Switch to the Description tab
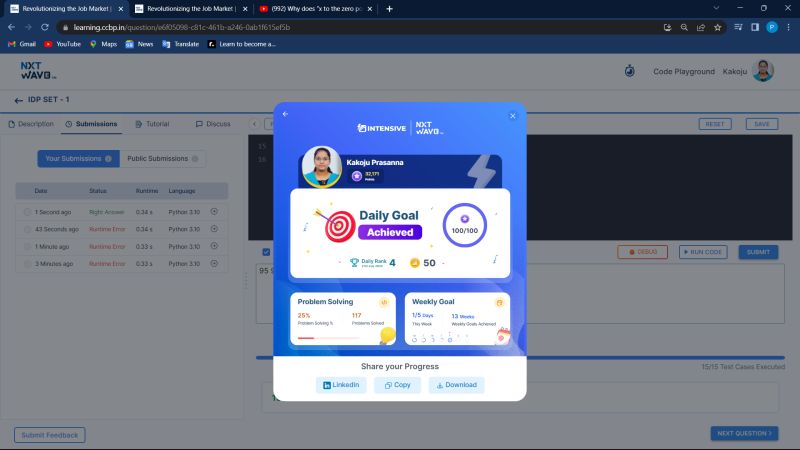 point(31,124)
